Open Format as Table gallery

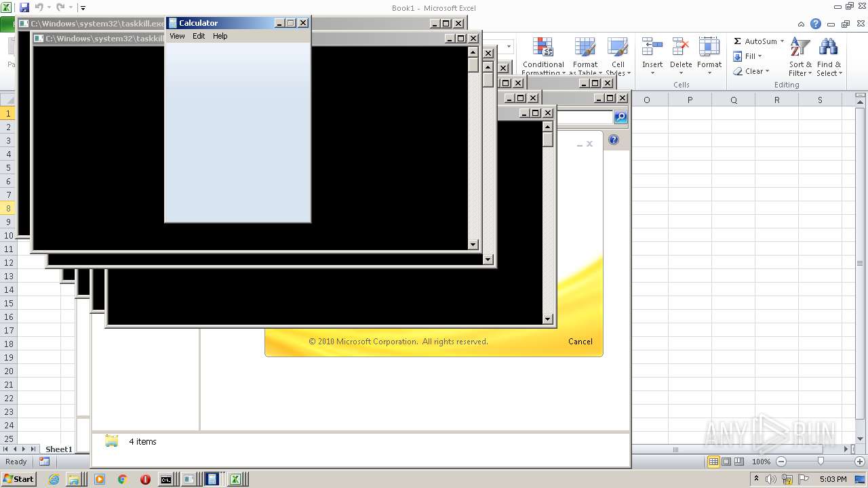point(585,57)
